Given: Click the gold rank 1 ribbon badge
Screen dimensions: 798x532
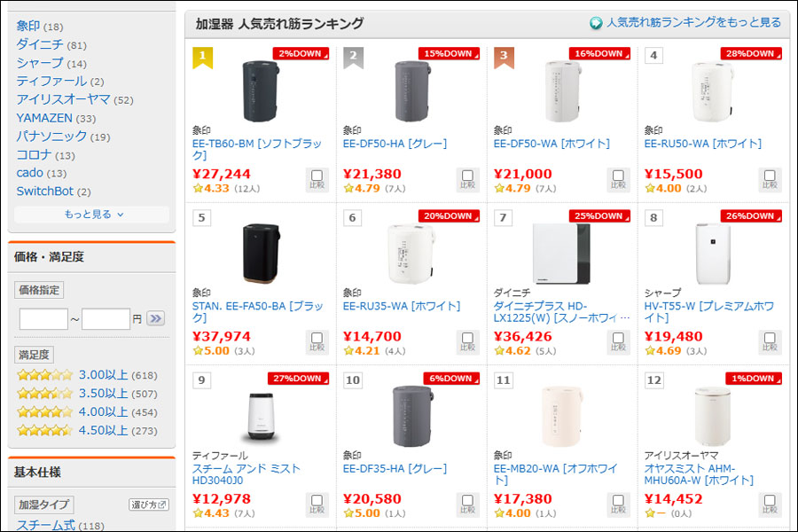Looking at the screenshot, I should click(x=202, y=58).
